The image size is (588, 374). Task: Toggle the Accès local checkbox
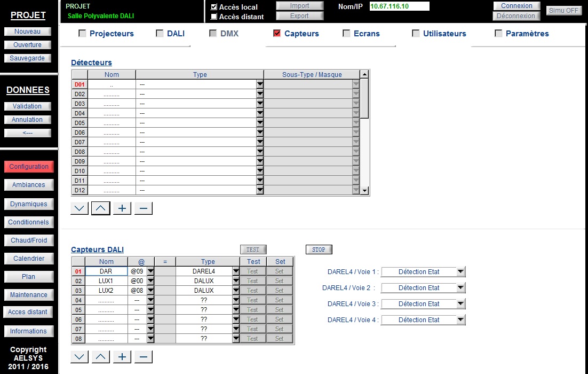[x=214, y=7]
